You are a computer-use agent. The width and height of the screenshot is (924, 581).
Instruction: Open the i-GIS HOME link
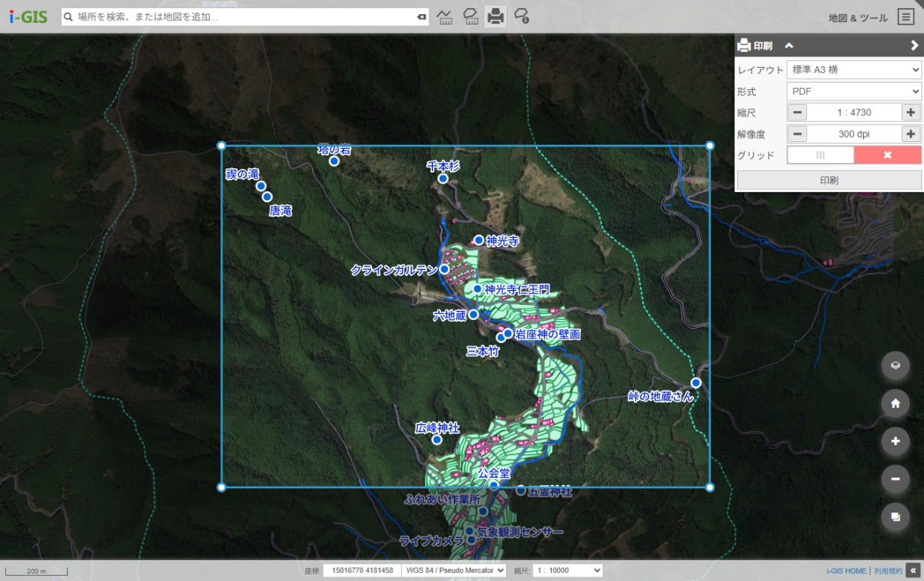[847, 571]
